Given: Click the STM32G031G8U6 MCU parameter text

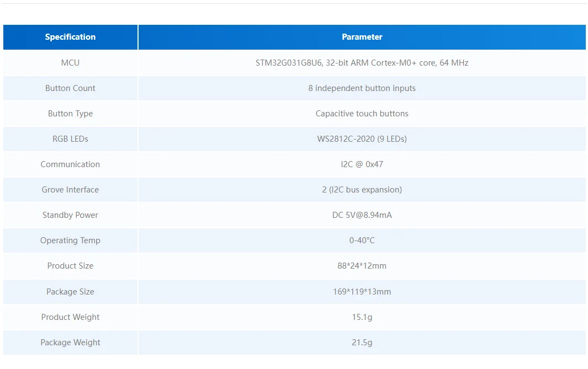Looking at the screenshot, I should coord(362,63).
